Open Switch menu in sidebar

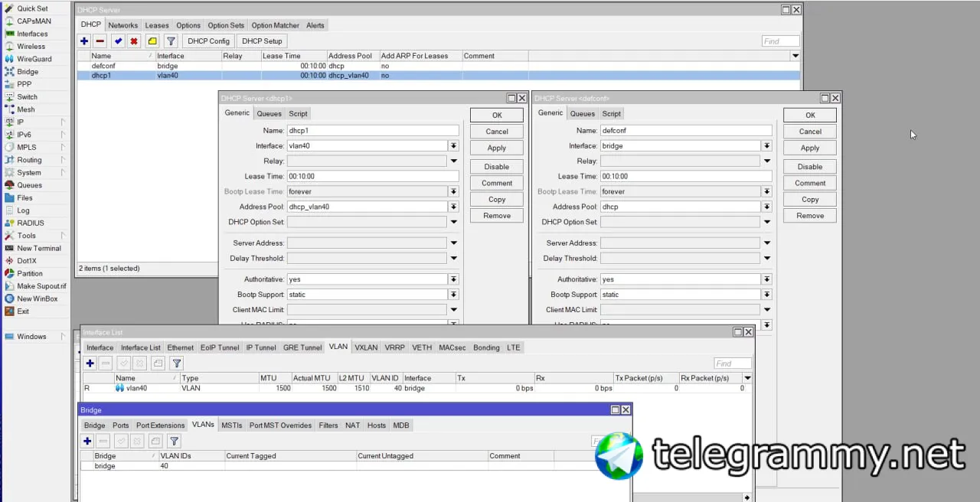(27, 97)
